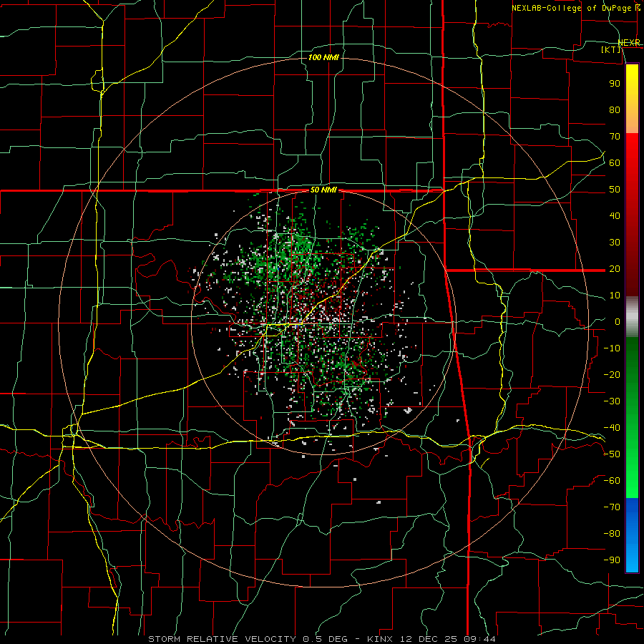
Task: Click the -90 value on the velocity scale
Action: coord(612,560)
